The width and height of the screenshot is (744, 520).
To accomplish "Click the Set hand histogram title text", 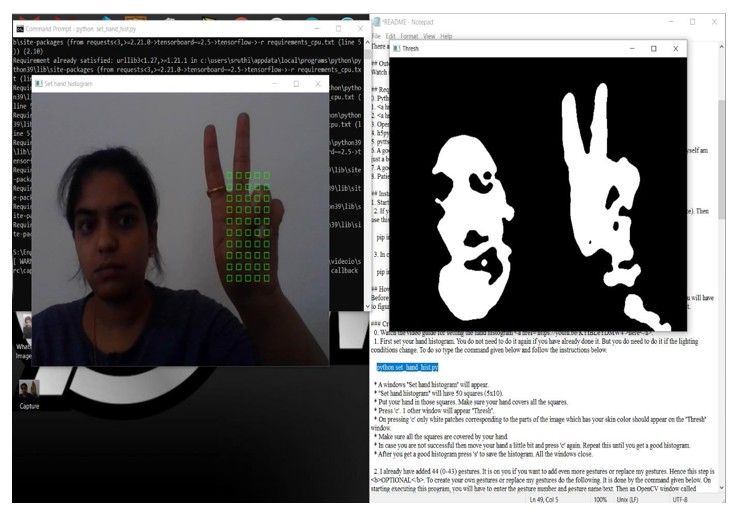I will click(68, 84).
